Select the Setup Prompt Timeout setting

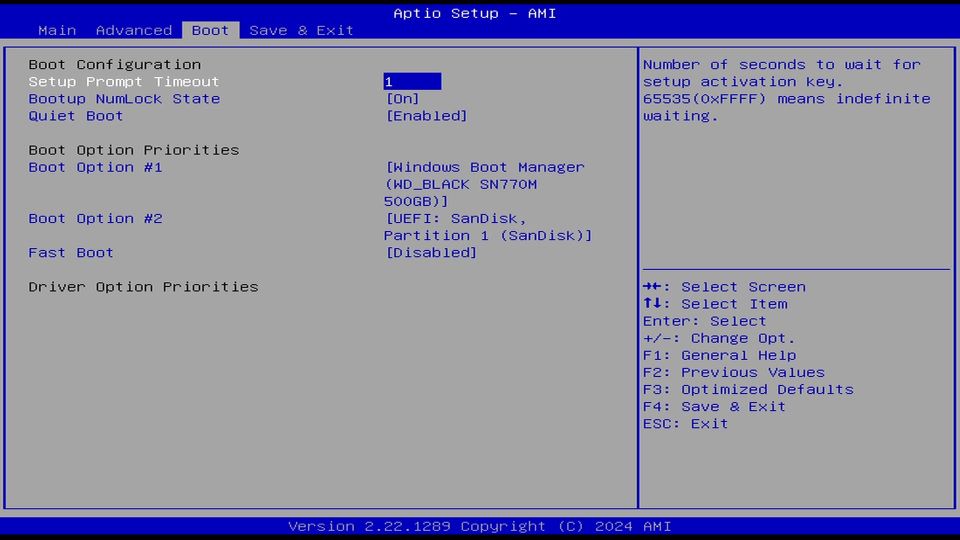[x=124, y=81]
